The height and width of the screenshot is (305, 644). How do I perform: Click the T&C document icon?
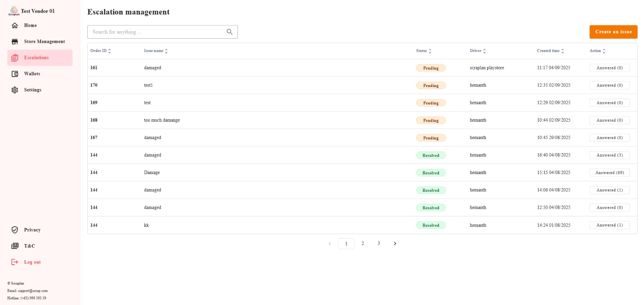(x=15, y=246)
